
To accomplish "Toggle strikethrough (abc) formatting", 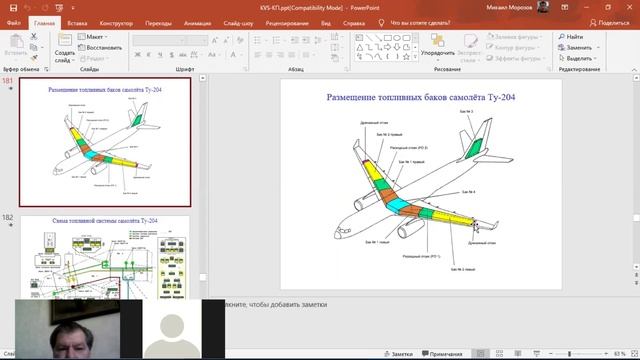I will point(183,54).
